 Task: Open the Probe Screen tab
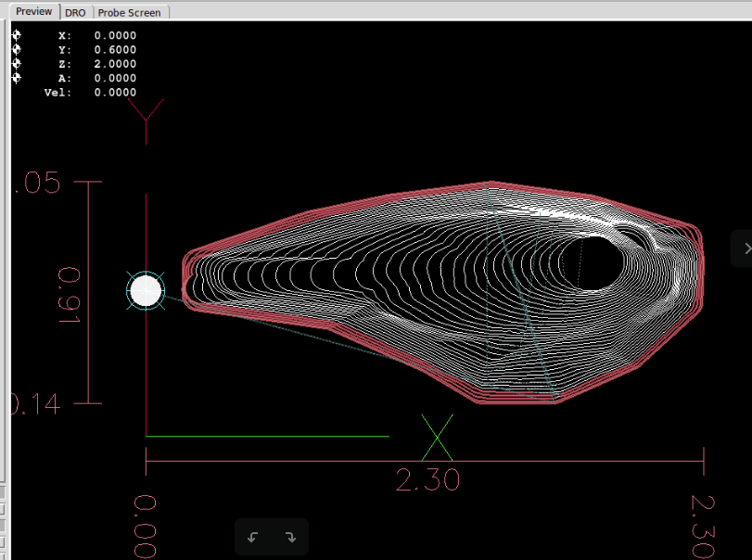point(129,13)
